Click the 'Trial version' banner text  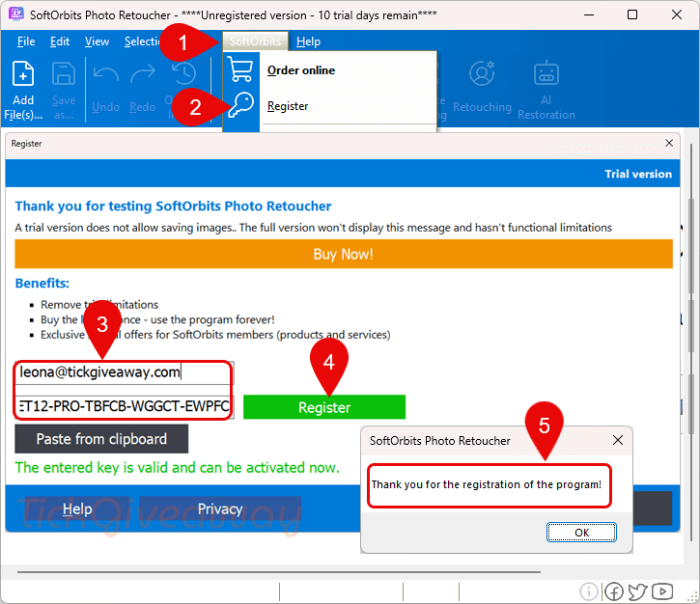coord(638,174)
